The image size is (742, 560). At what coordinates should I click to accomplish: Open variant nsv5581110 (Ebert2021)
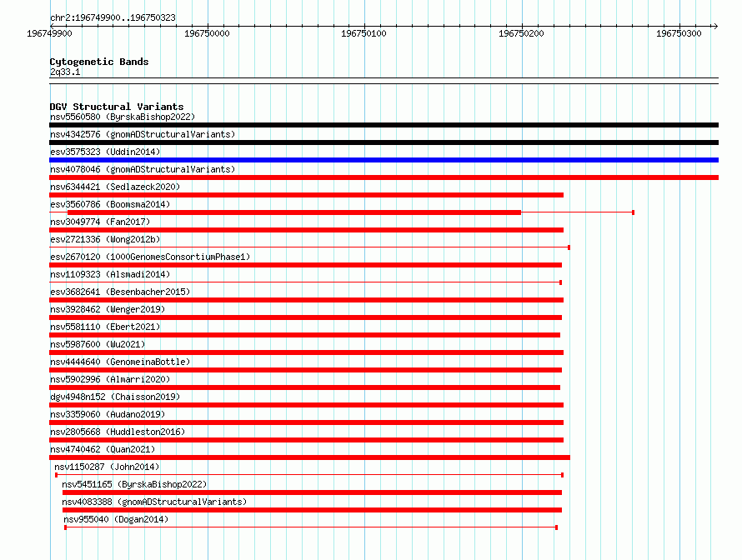[x=105, y=327]
